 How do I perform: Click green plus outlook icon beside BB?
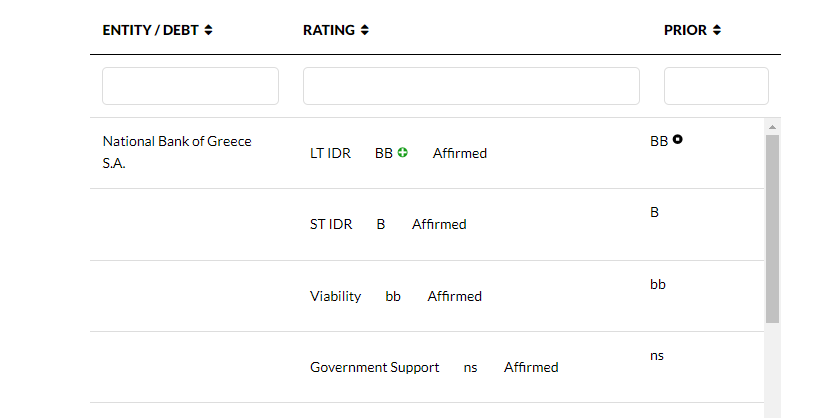(x=403, y=153)
